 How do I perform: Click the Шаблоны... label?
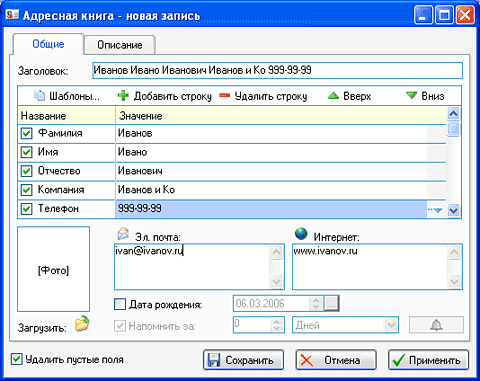pos(74,96)
